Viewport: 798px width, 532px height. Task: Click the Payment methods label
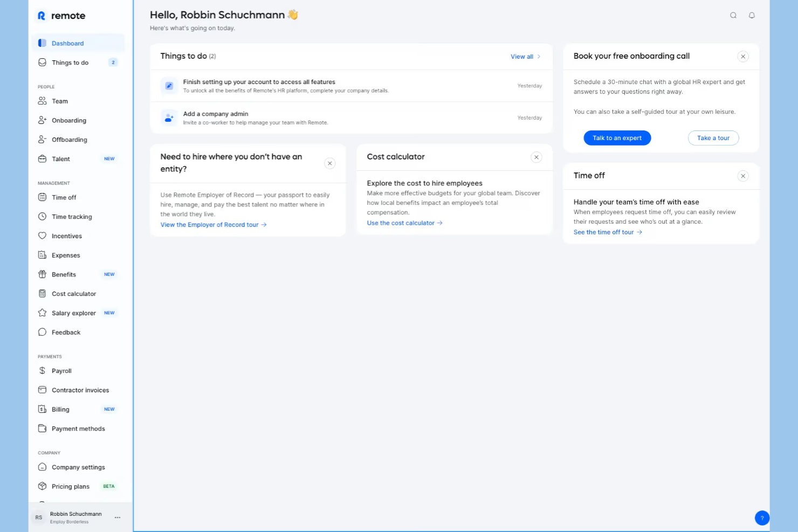pos(78,429)
